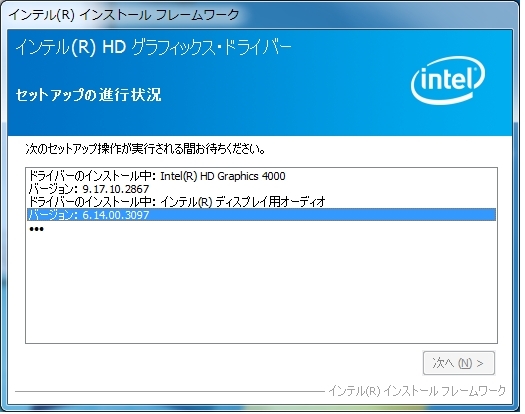Click the 次へ (N) > button

[459, 363]
